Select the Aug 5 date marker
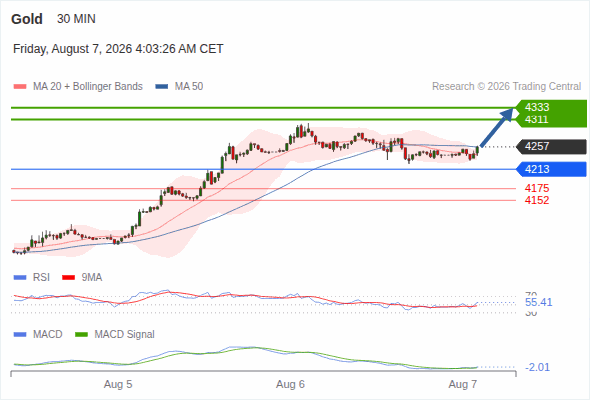 [118, 384]
